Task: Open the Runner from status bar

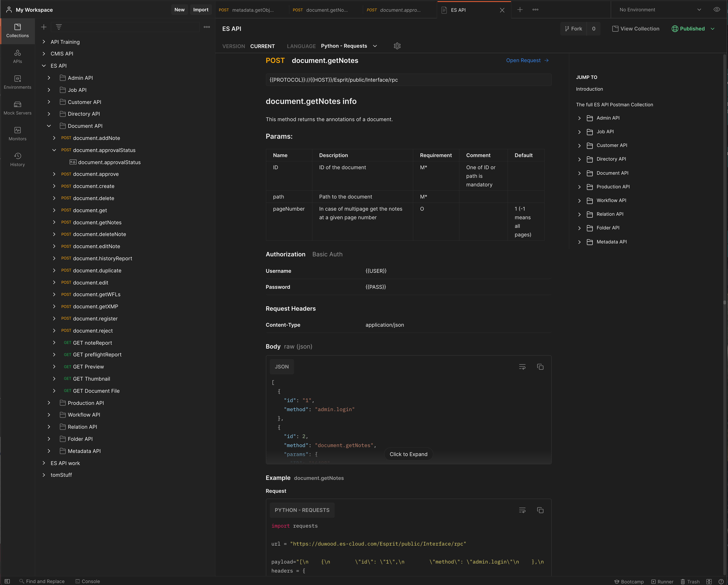Action: coord(662,581)
